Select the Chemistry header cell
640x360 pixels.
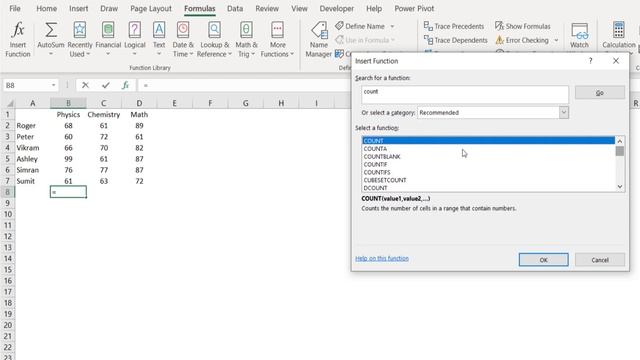(x=104, y=115)
